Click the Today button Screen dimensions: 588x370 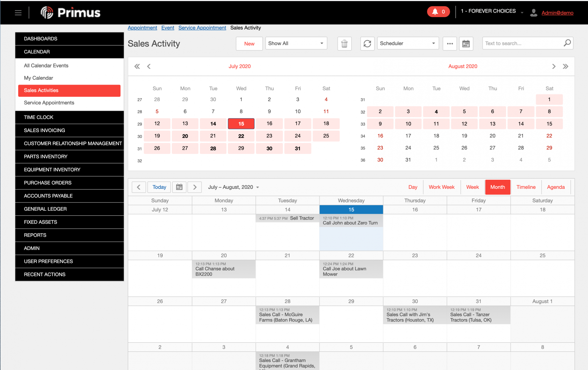click(159, 187)
